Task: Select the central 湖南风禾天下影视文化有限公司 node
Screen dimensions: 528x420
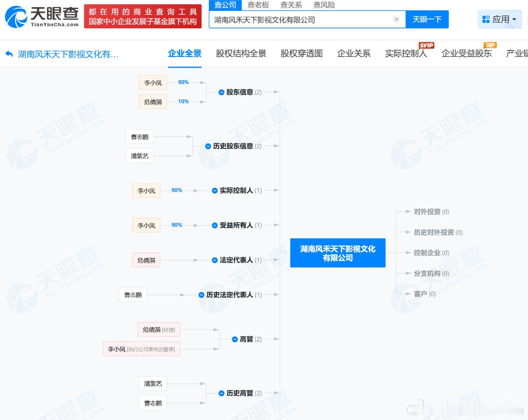Action: point(338,253)
